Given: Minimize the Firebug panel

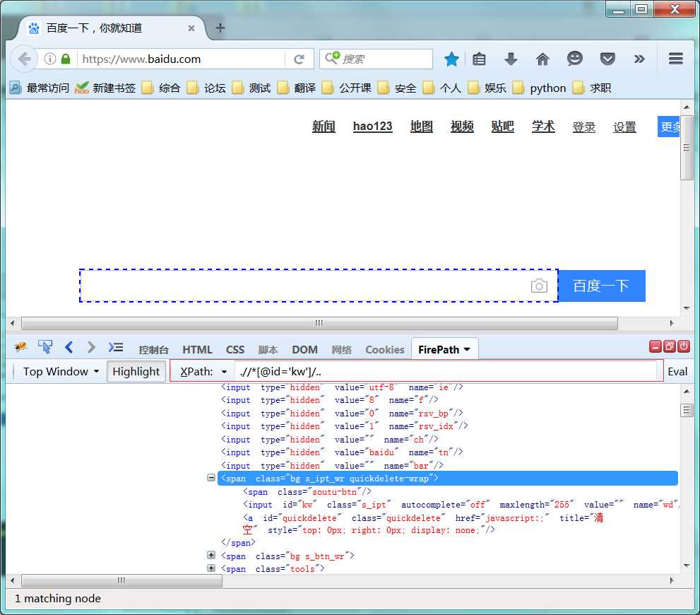Looking at the screenshot, I should [655, 346].
